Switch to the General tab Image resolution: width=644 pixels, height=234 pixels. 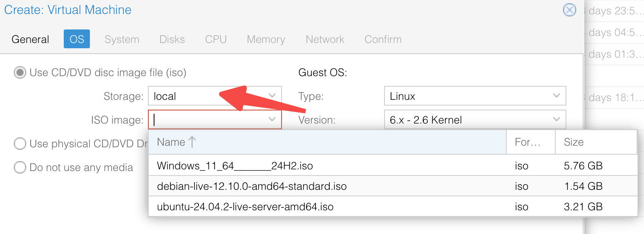click(30, 39)
